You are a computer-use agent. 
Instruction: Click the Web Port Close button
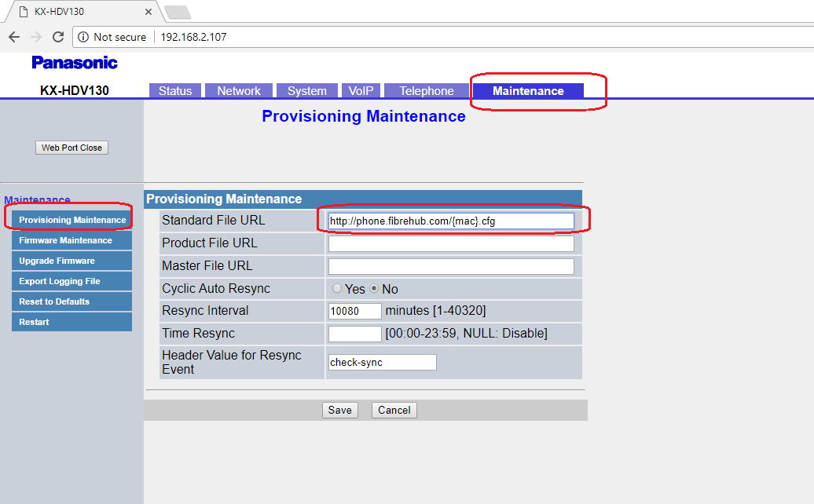(71, 148)
